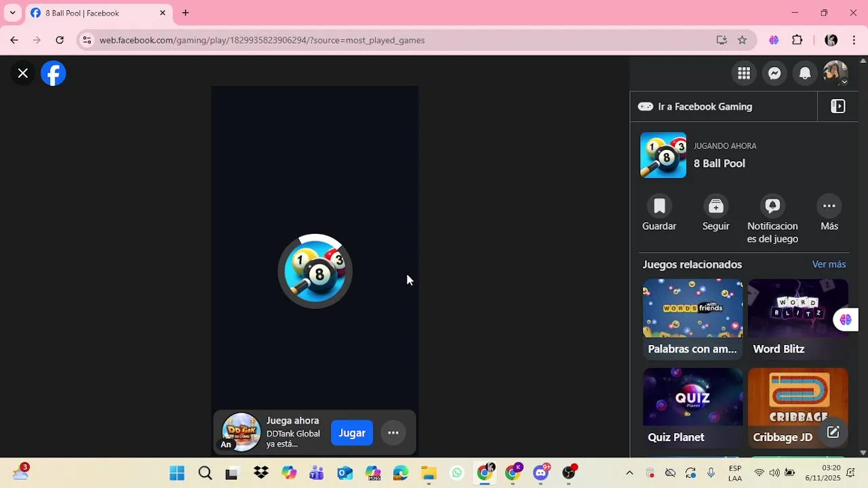The image size is (868, 488).
Task: Click the 8 Ball Pool thumbnail in sidebar
Action: pos(663,155)
